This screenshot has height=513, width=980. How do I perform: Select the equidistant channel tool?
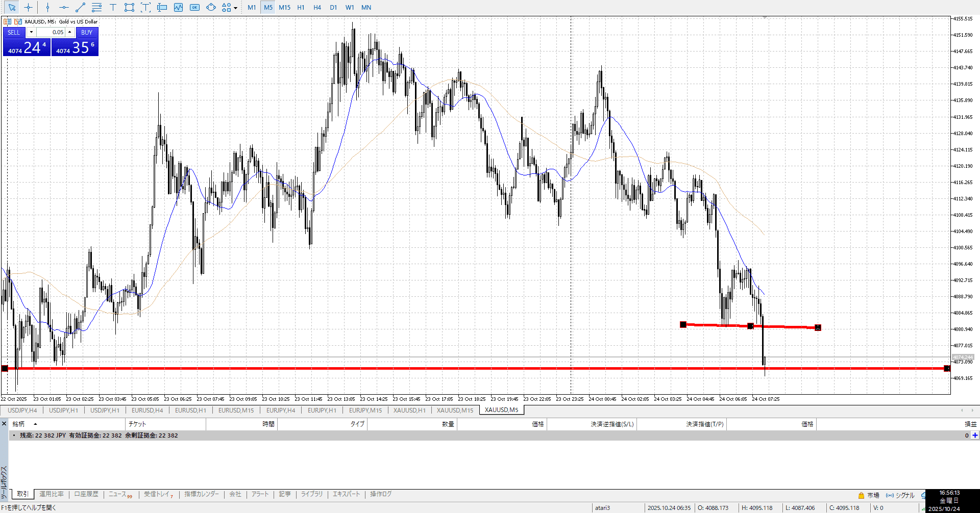click(x=96, y=7)
